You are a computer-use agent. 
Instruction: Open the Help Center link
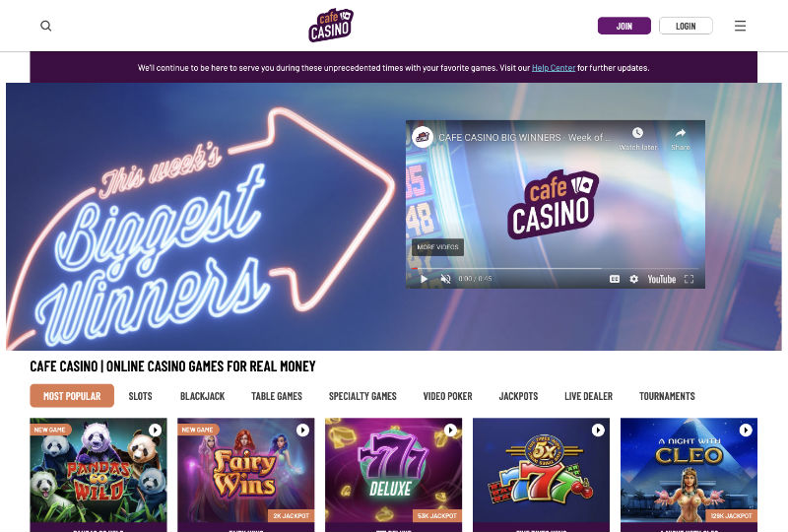coord(554,68)
